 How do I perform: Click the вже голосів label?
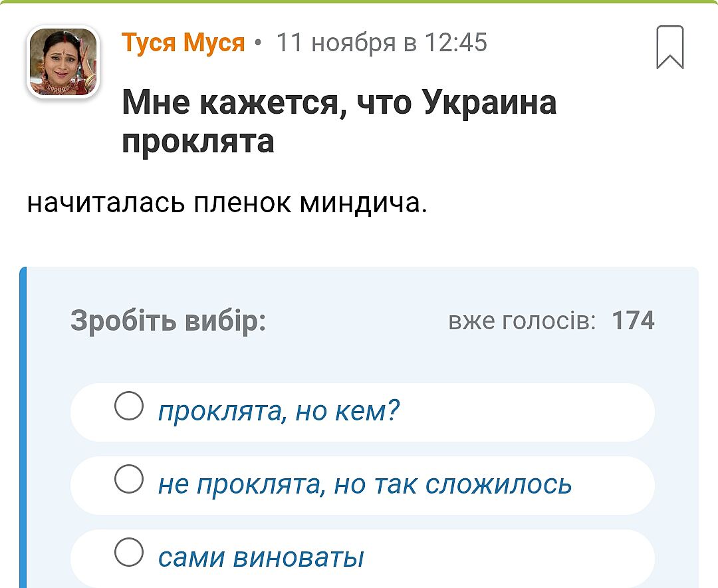coord(522,322)
